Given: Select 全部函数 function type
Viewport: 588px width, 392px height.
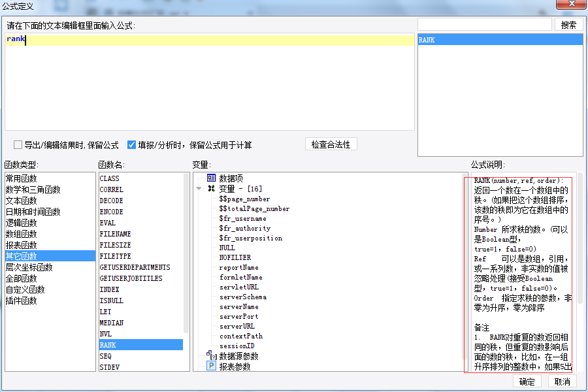Looking at the screenshot, I should click(50, 278).
